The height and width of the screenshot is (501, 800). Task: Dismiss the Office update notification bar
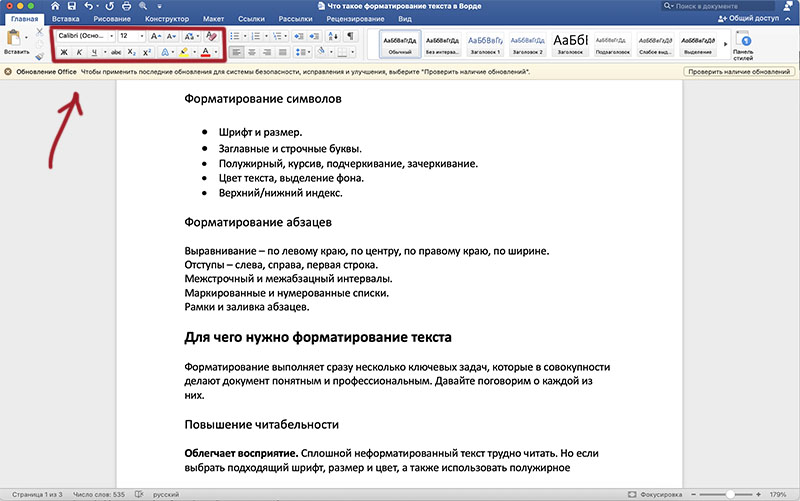click(8, 72)
